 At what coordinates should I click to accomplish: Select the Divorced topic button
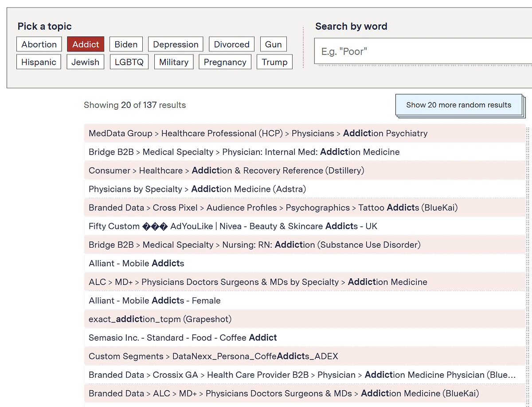231,44
